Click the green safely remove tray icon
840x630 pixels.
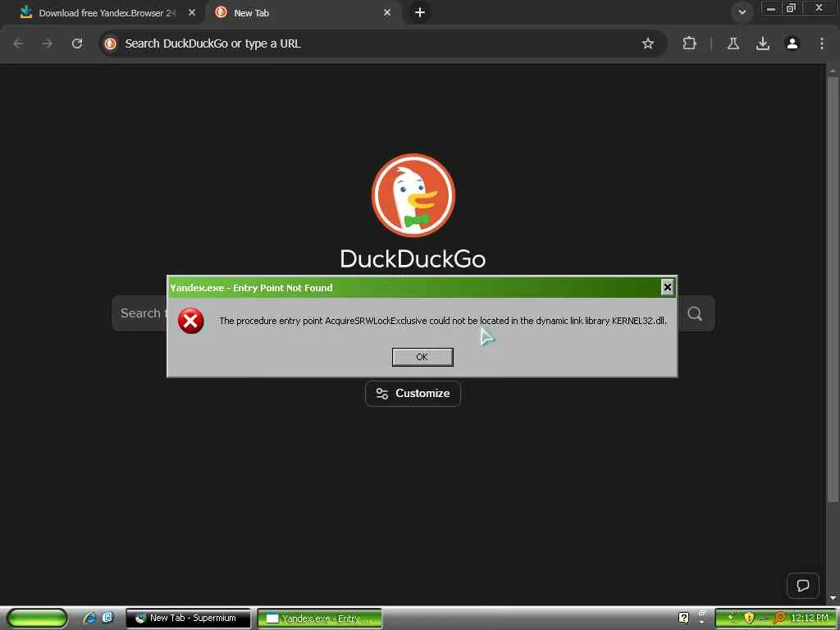pyautogui.click(x=731, y=619)
